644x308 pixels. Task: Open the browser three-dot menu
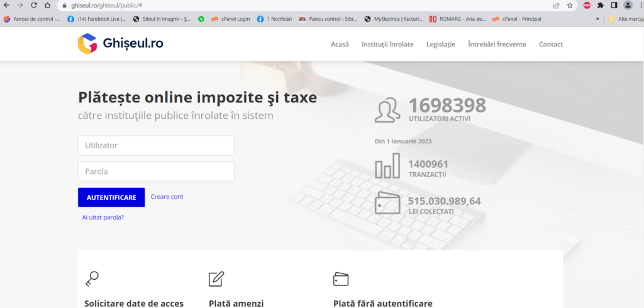[641, 5]
